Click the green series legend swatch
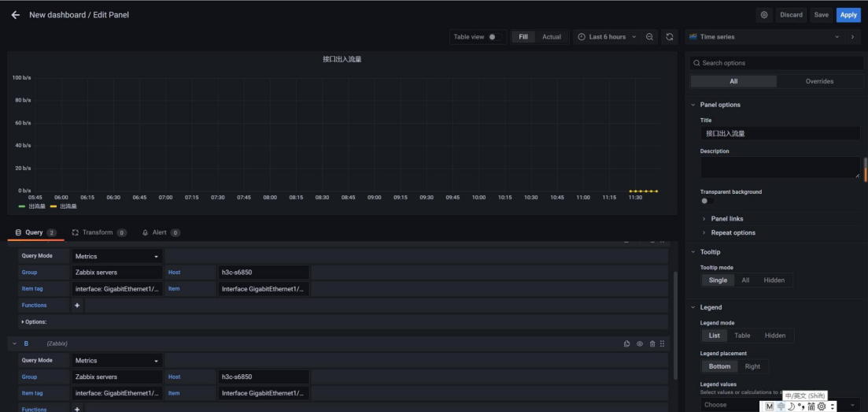 [x=21, y=206]
